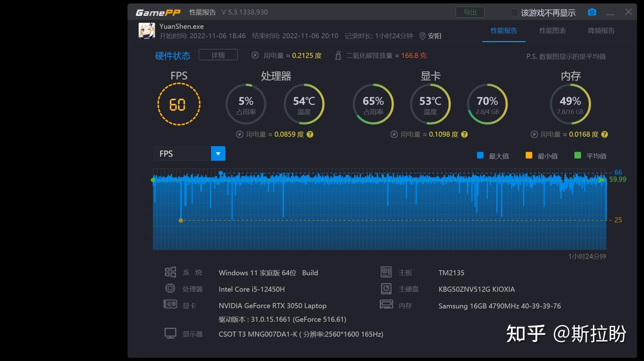Click the monitor icon beside 显示器 row
Viewport: 644px width, 361px height.
click(x=170, y=333)
